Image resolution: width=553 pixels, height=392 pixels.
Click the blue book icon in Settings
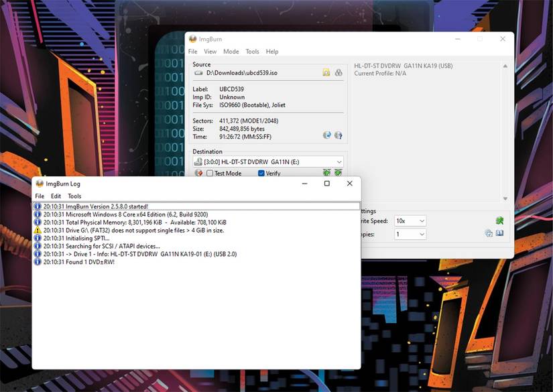pyautogui.click(x=500, y=233)
